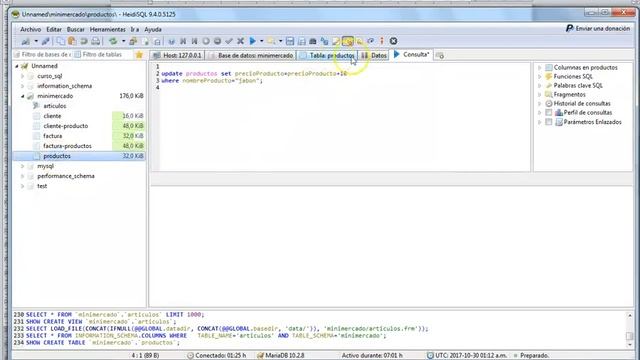This screenshot has height=360, width=640.
Task: Open a new query tab icon
Action: point(440,55)
